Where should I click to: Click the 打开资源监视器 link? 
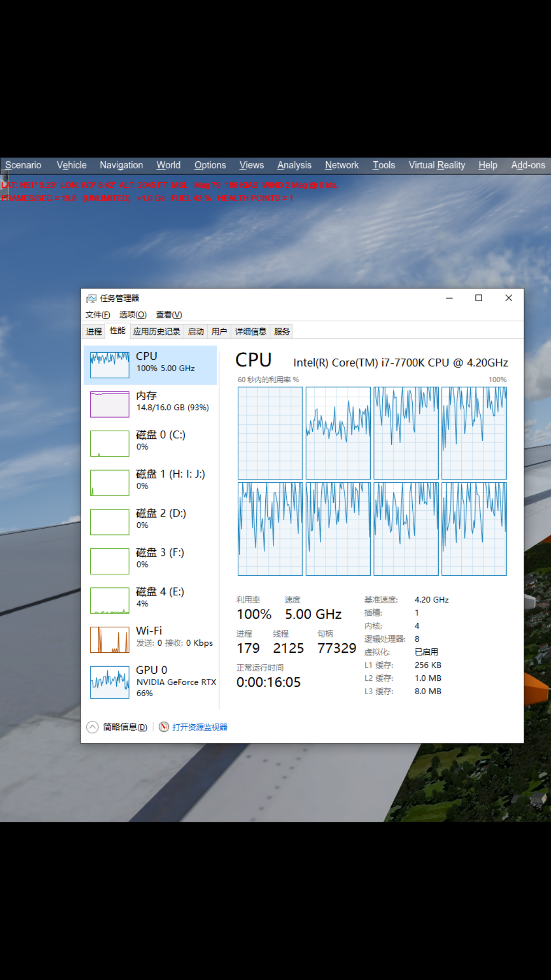click(x=199, y=727)
